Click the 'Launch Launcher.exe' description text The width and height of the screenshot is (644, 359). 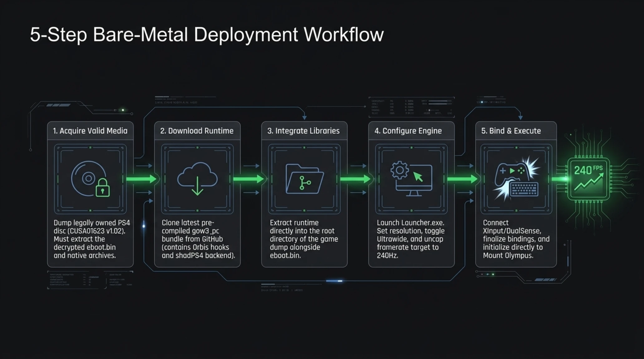(411, 239)
